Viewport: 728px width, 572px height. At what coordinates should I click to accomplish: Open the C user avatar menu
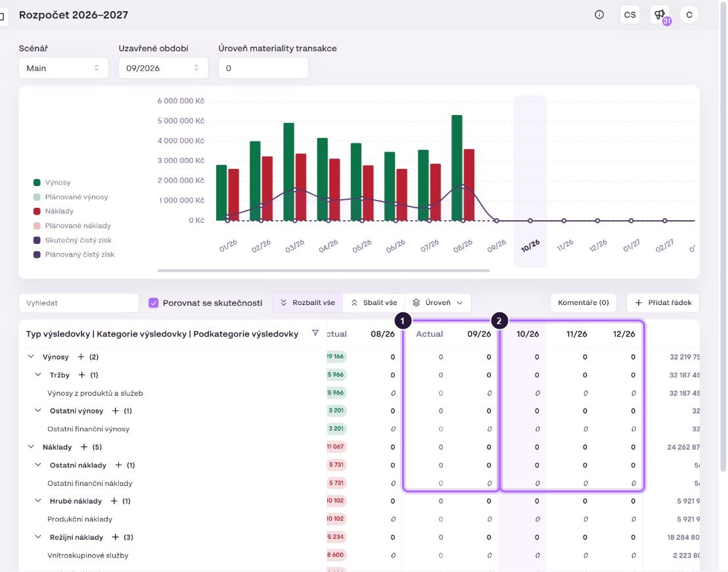(689, 15)
